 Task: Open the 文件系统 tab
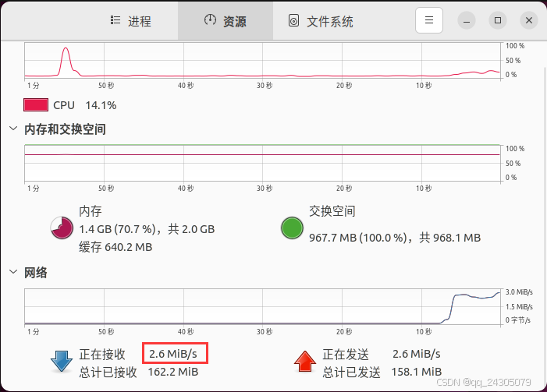point(320,21)
